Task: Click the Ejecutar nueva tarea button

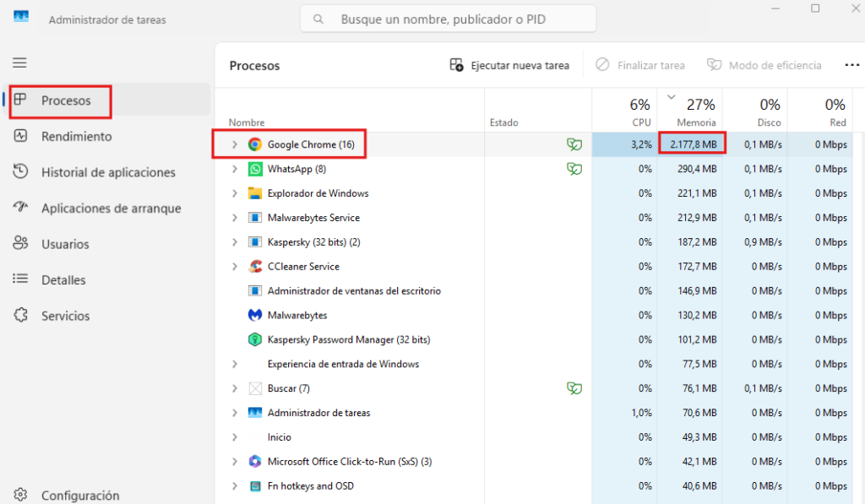Action: coord(509,65)
